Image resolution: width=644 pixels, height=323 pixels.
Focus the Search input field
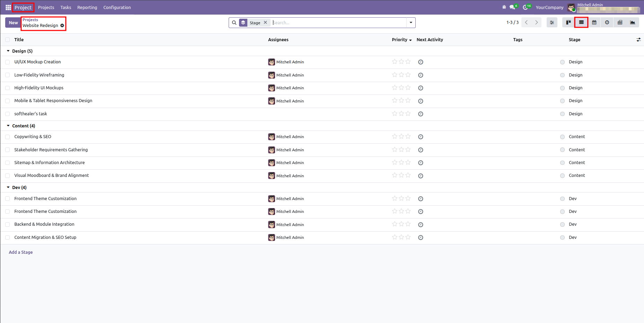[x=339, y=23]
